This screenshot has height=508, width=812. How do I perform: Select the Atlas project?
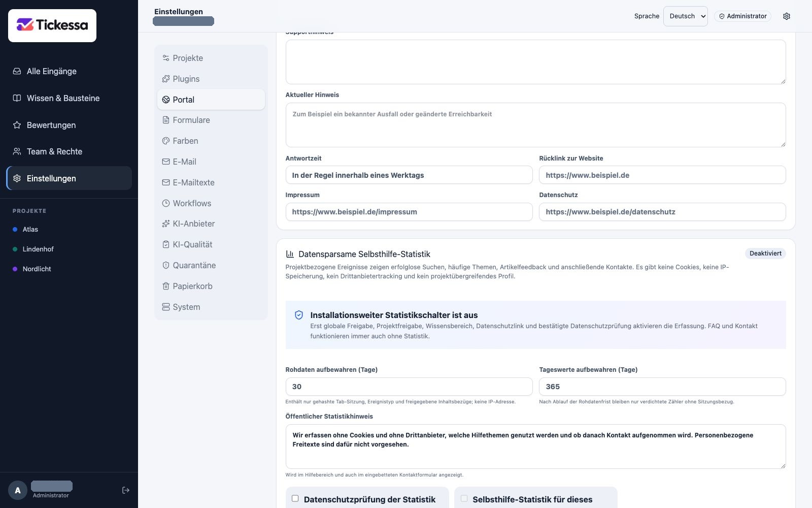click(x=30, y=229)
